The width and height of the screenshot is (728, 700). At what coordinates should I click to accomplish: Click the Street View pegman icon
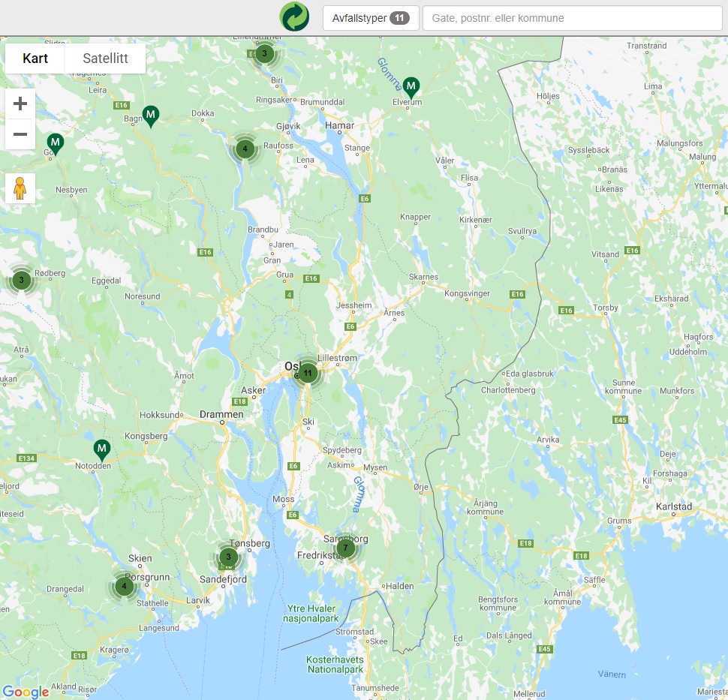tap(20, 188)
